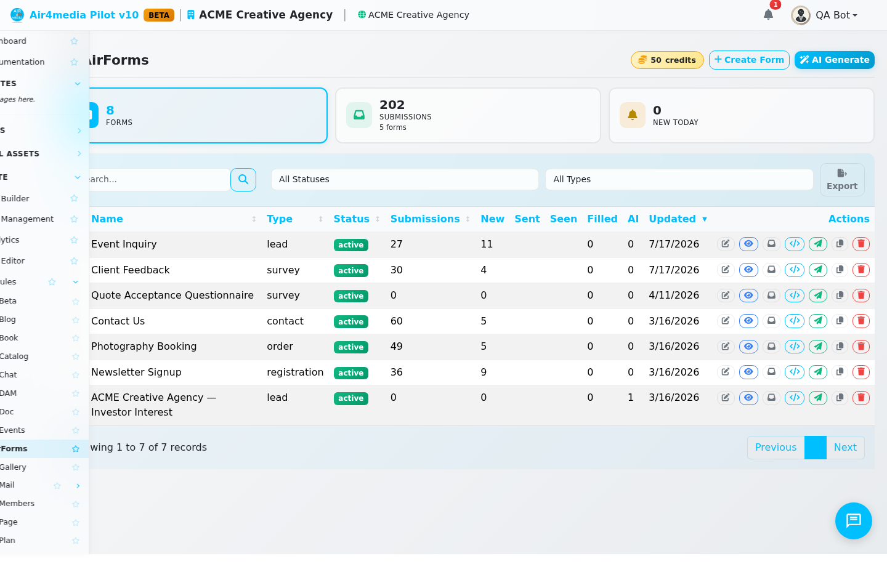Click paper plane icon for Newsletter Signup
Viewport: 887px width, 588px height.
818,372
